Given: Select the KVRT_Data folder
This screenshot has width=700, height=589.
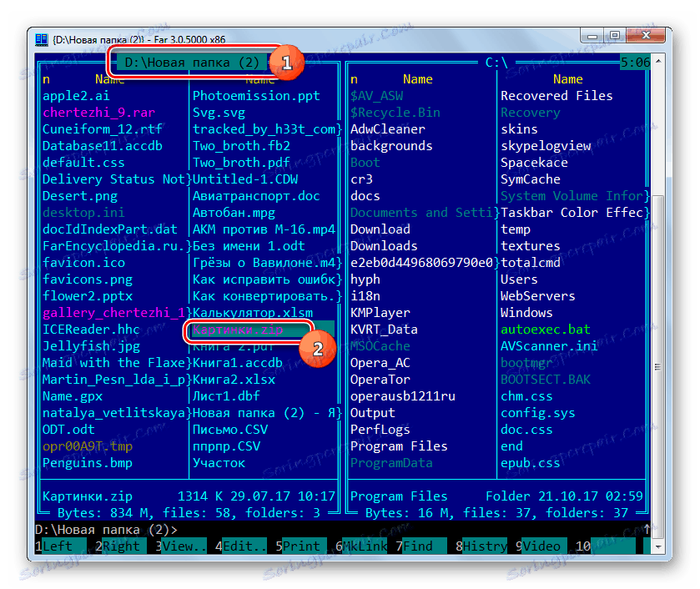Looking at the screenshot, I should [384, 330].
